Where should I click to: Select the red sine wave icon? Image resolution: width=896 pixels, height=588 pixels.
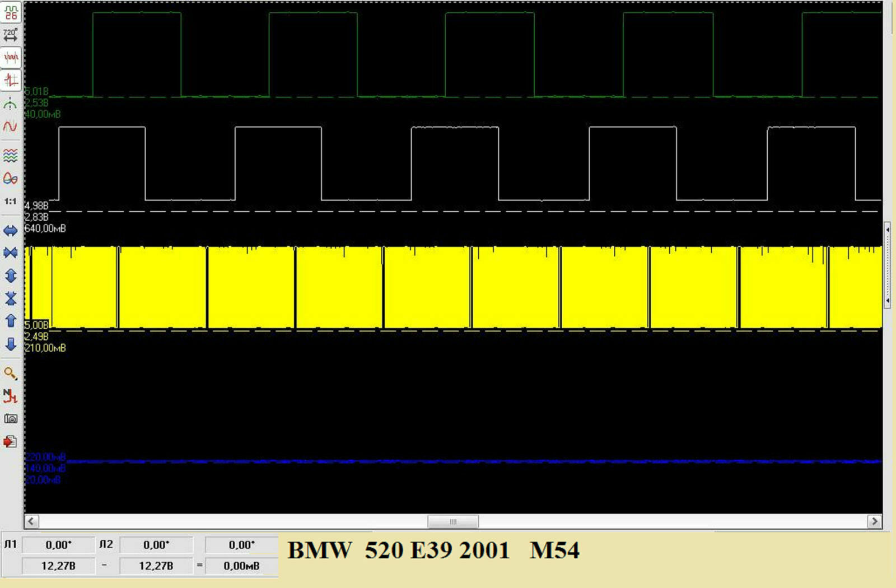coord(11,127)
